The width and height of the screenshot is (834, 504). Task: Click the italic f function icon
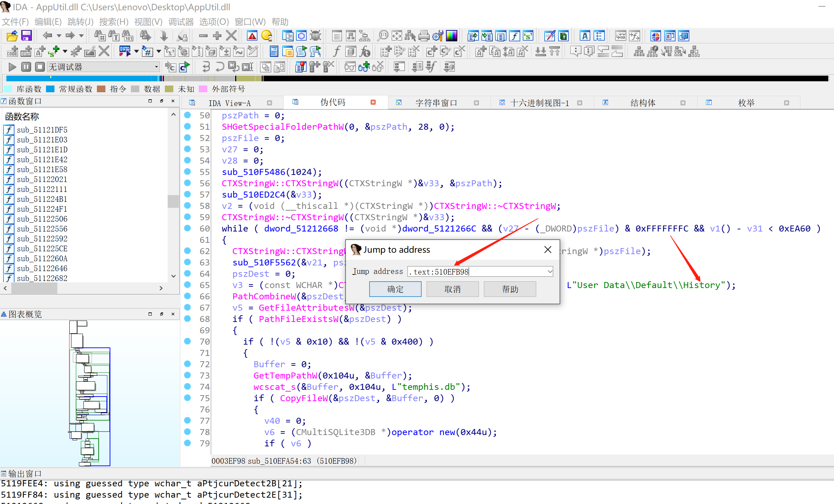coord(336,52)
